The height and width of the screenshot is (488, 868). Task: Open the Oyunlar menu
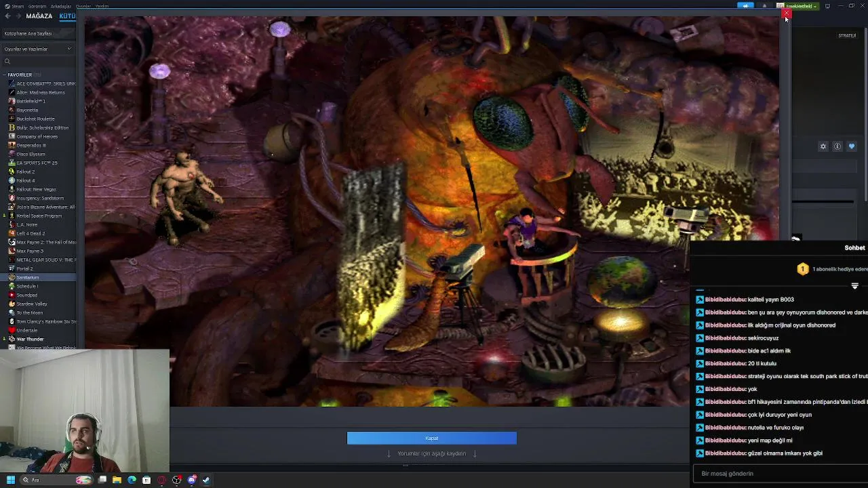point(83,6)
